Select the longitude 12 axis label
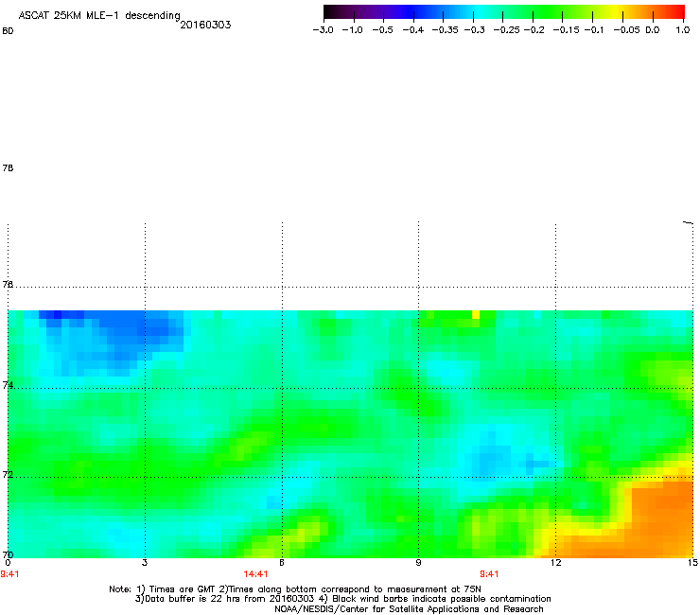Viewport: 700px width, 615px height. [555, 563]
